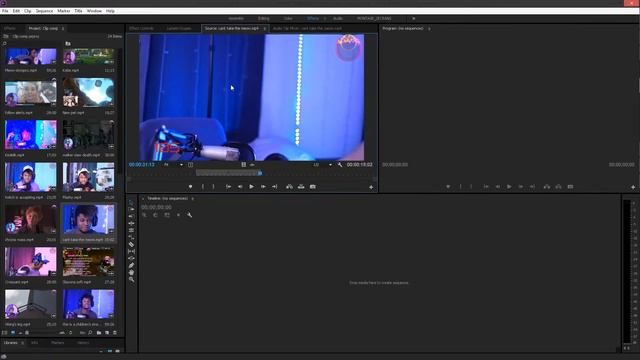Toggle timeline Snap magnet button
640x360 pixels.
point(156,215)
